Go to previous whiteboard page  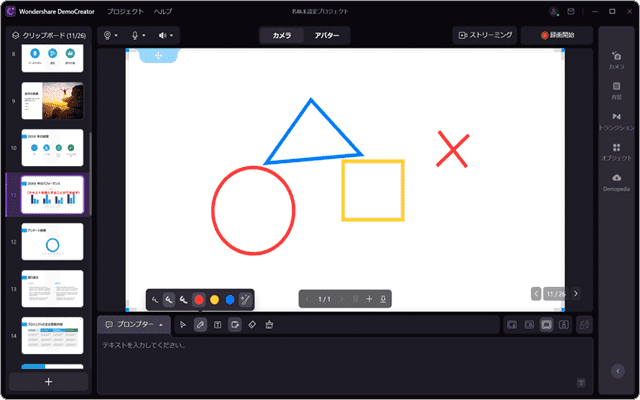point(307,299)
